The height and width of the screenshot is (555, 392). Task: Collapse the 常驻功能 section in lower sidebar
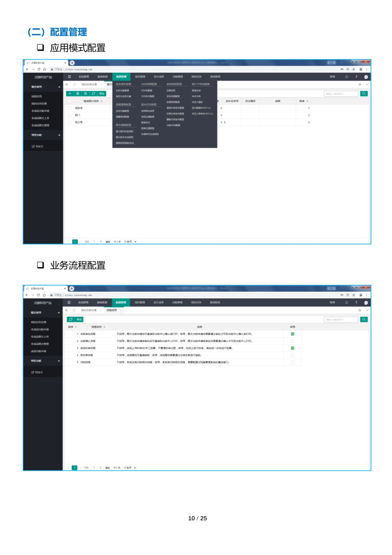point(59,361)
